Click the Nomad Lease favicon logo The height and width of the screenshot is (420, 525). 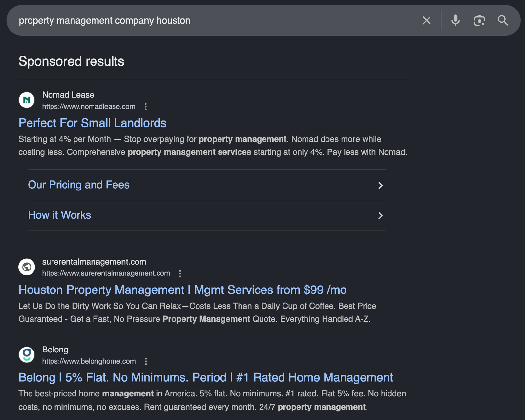pos(27,100)
